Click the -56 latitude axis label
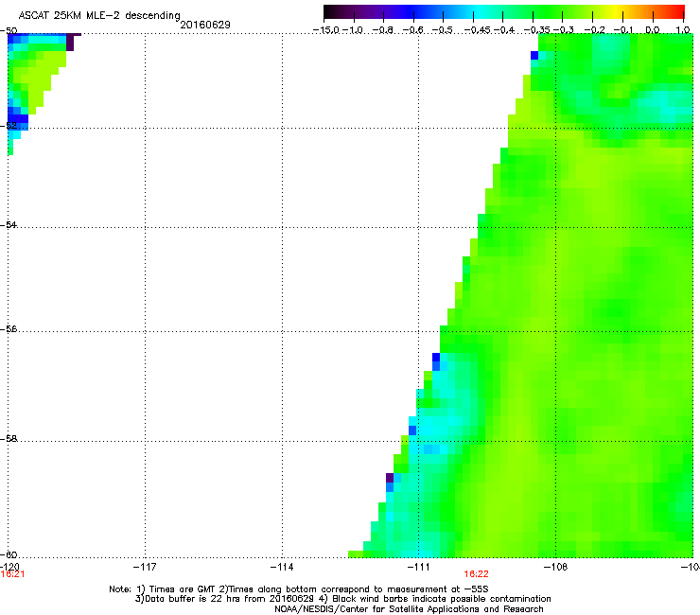Image resolution: width=700 pixels, height=615 pixels. 9,329
